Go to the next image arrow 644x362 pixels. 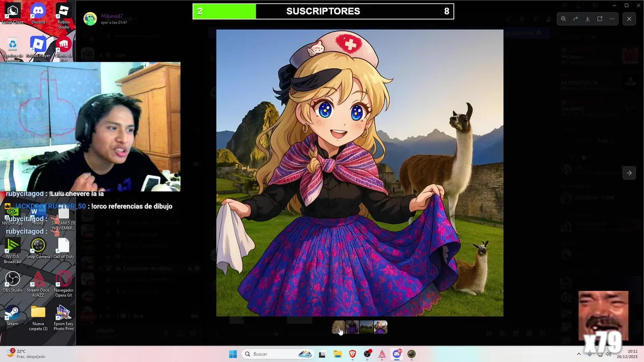629,173
